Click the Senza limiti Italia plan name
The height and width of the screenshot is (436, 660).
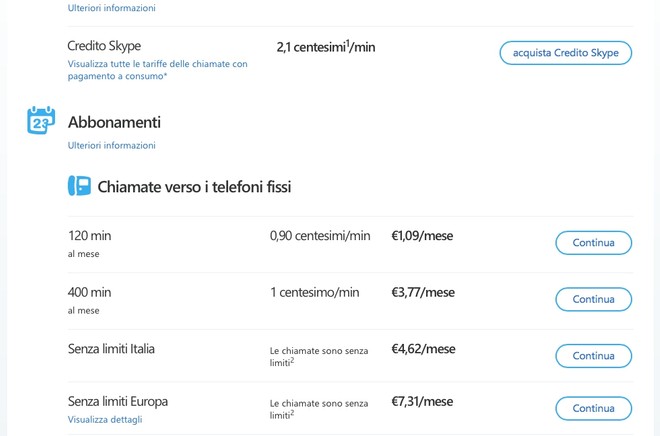tap(111, 349)
